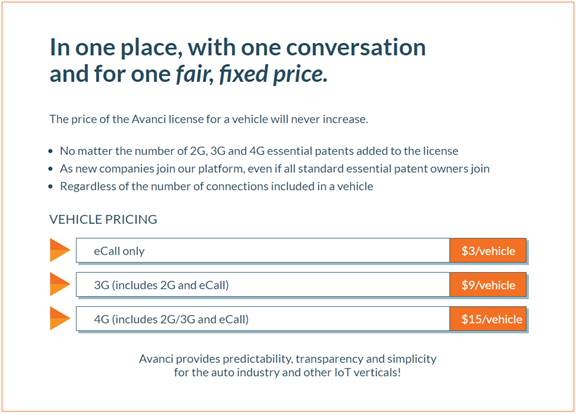Click the bullet about new companies joining
This screenshot has width=576, height=414.
pyautogui.click(x=275, y=169)
